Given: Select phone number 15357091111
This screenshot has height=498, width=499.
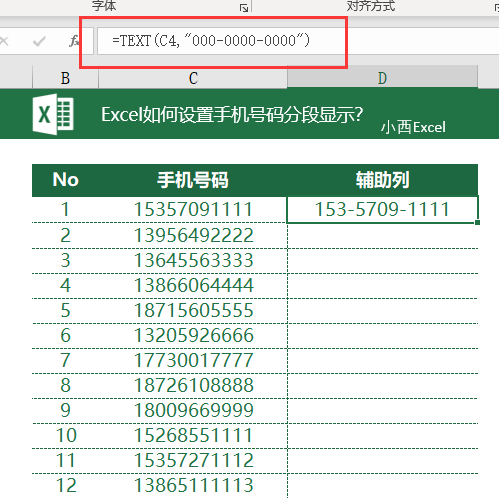Looking at the screenshot, I should 193,209.
